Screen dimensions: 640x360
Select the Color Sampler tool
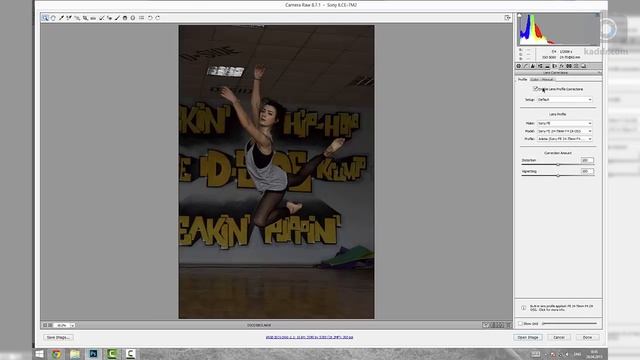(69, 18)
